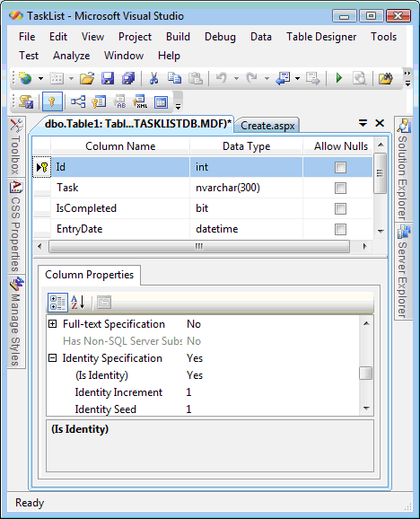Click the New Web Site toolbar icon

pyautogui.click(x=25, y=78)
